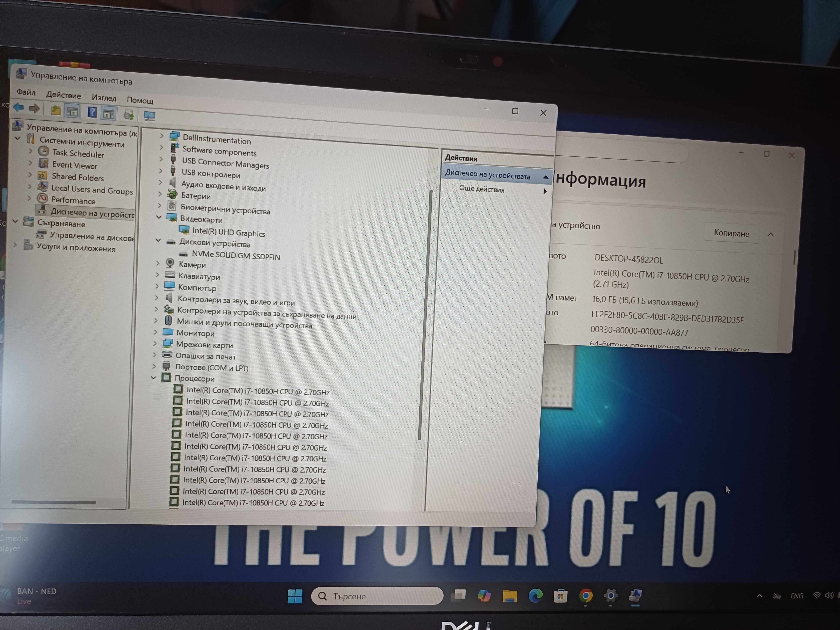This screenshot has width=840, height=630.
Task: Show hidden tray icons with the up chevron
Action: [759, 596]
